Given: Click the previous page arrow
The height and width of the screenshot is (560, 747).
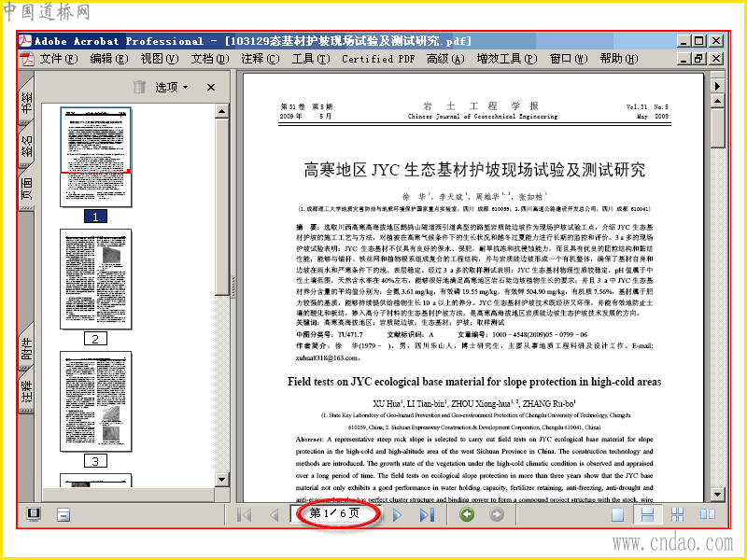Looking at the screenshot, I should click(x=274, y=515).
